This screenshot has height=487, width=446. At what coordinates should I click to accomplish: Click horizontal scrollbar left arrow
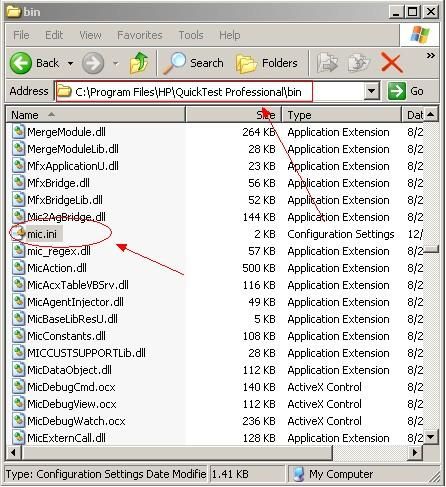13,453
